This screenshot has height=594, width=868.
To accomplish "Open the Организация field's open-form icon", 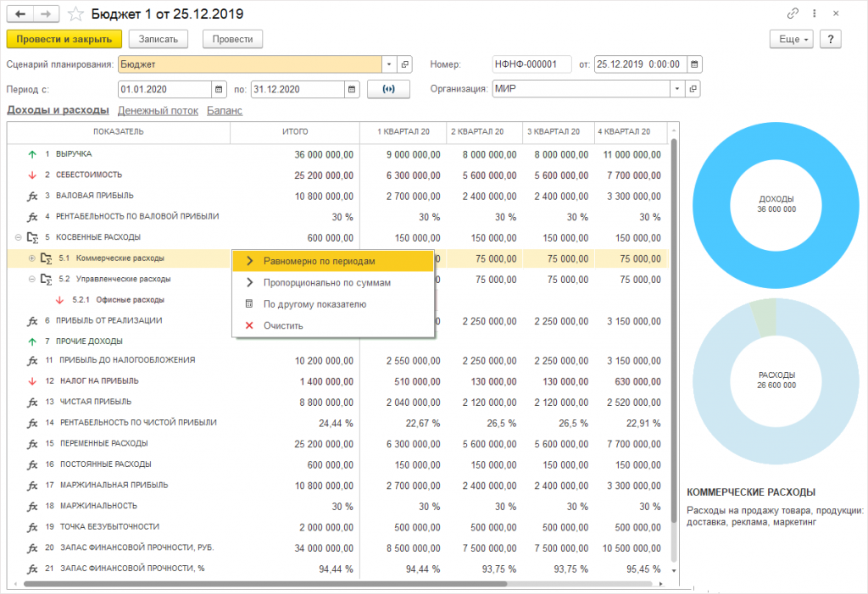I will (693, 90).
